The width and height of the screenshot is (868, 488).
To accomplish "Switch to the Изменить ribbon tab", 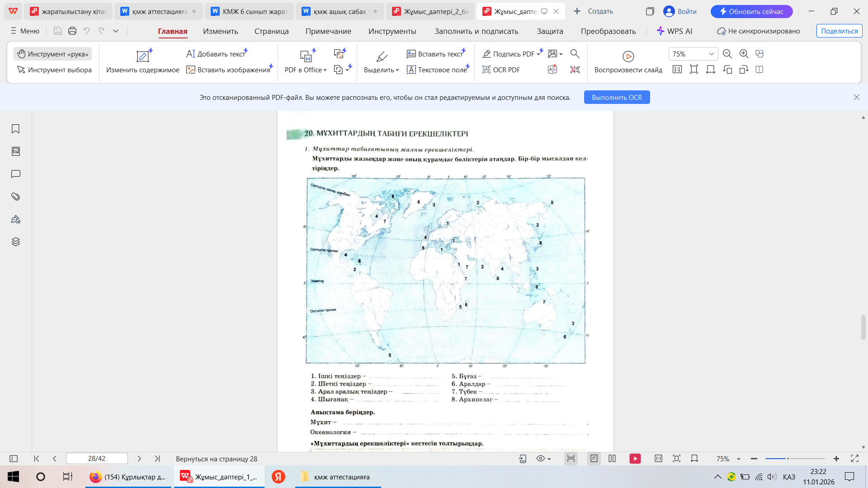I will click(x=220, y=31).
